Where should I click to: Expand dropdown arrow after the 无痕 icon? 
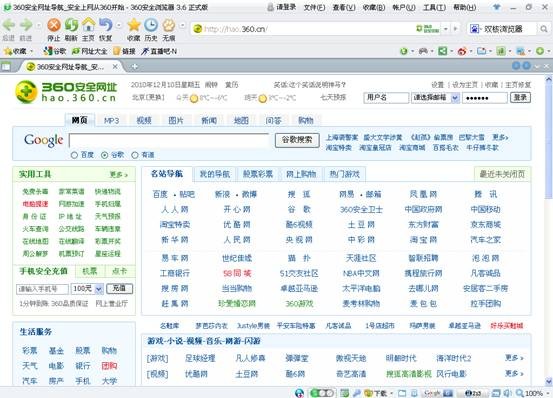(x=182, y=25)
